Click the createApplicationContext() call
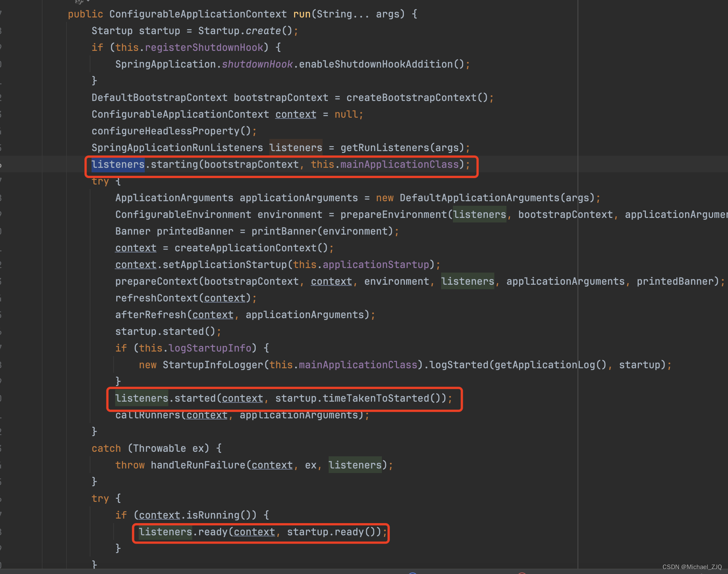The image size is (728, 574). click(251, 248)
